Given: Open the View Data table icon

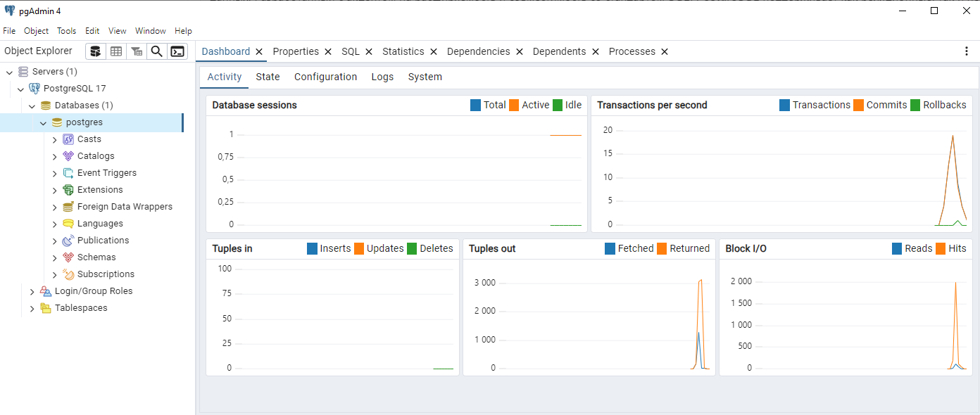Looking at the screenshot, I should point(116,51).
